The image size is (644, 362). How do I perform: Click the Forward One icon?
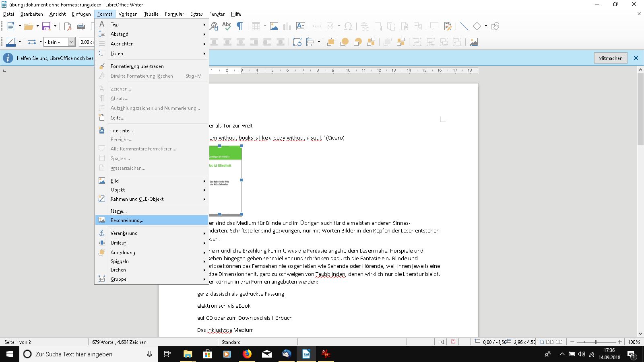point(345,42)
